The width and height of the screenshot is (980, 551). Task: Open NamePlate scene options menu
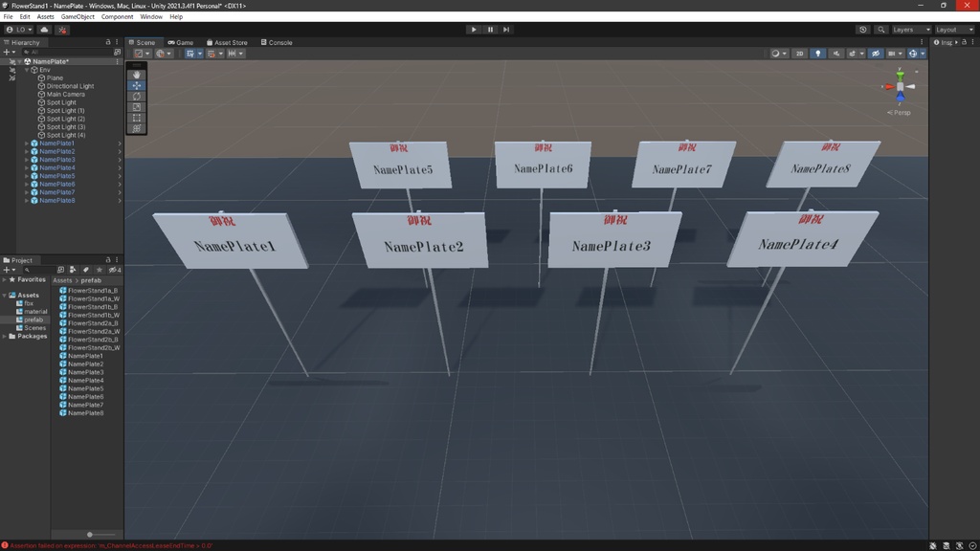117,62
